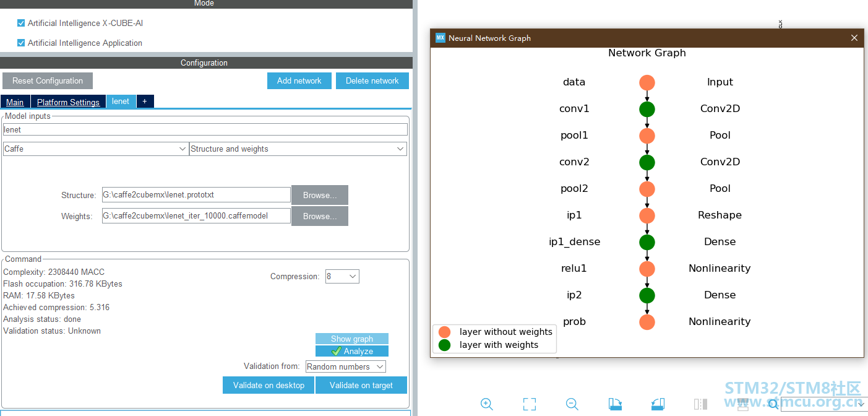Click the Weights path input field
This screenshot has width=868, height=416.
point(196,216)
